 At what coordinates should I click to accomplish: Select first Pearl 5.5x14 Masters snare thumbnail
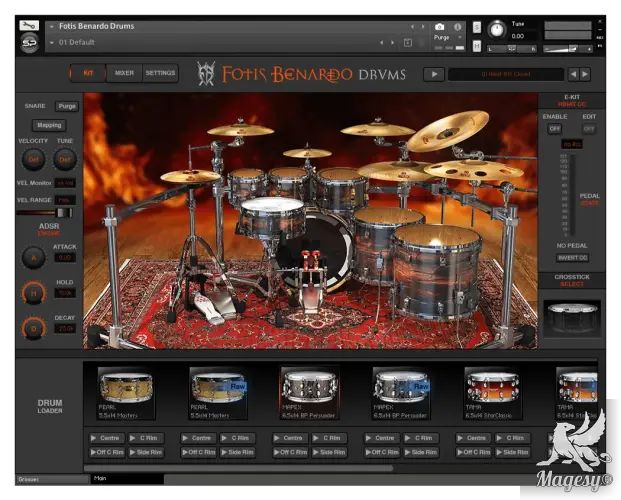[126, 393]
